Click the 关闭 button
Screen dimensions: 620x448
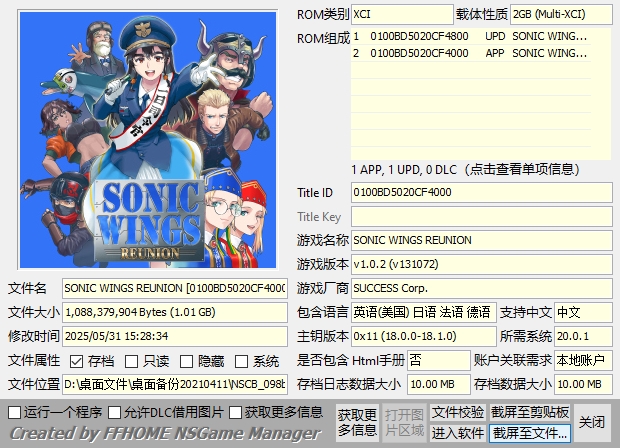tap(592, 422)
